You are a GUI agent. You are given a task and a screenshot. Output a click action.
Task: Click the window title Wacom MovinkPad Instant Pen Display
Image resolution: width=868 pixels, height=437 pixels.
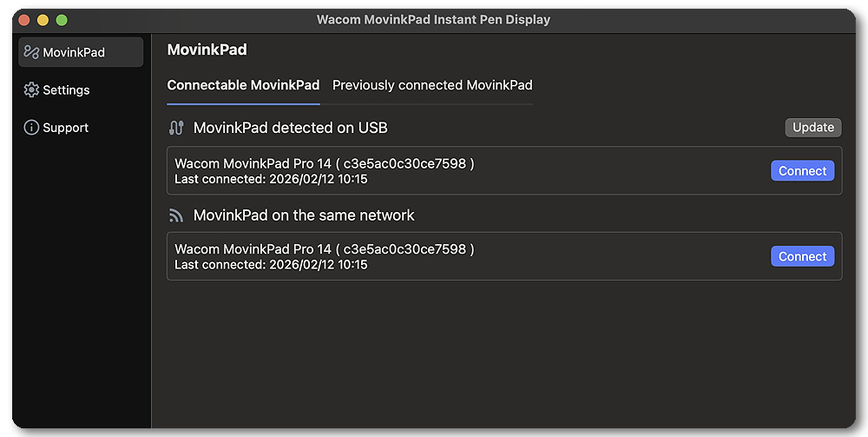[x=433, y=20]
